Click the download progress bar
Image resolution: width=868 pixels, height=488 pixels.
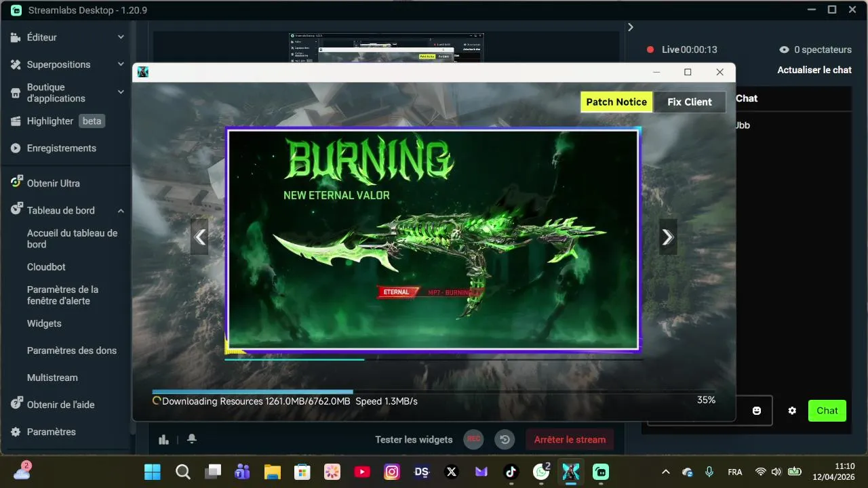click(433, 392)
